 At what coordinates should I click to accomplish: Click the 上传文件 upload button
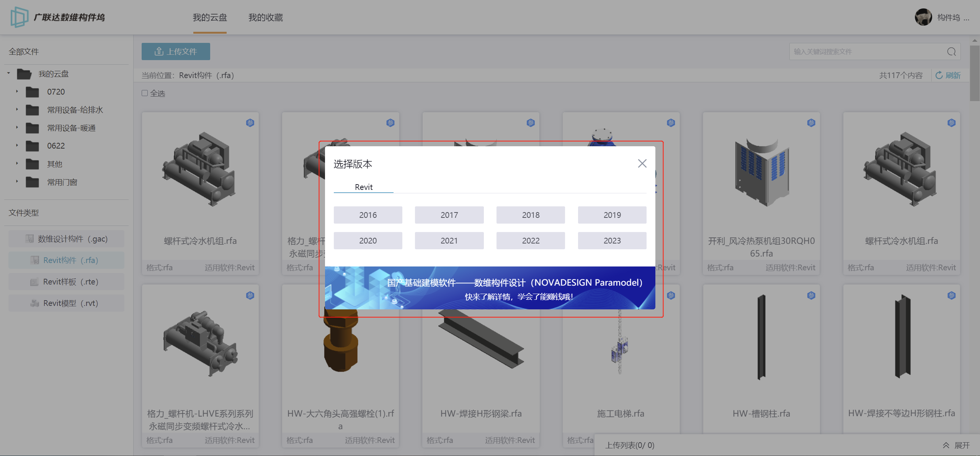[x=176, y=52]
